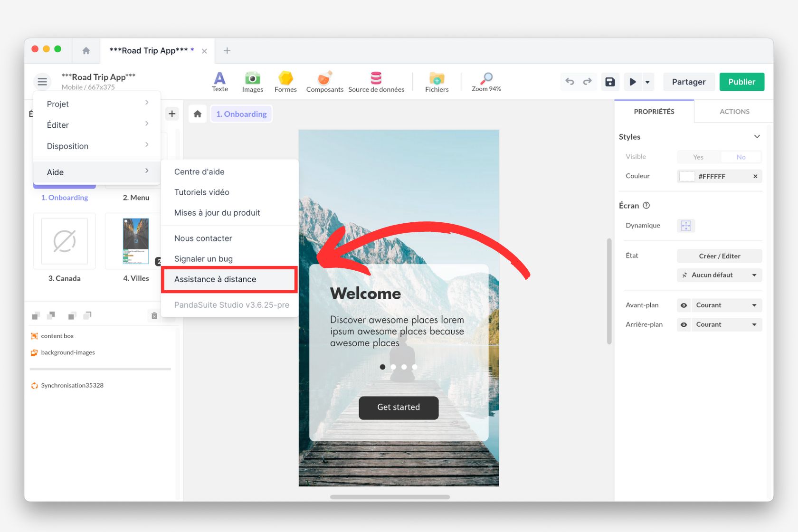Click the white Couleur swatch
The width and height of the screenshot is (798, 532).
tap(687, 176)
